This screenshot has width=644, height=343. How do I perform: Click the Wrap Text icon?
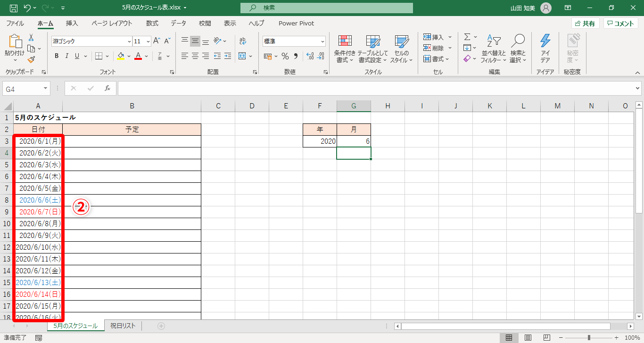pos(243,41)
